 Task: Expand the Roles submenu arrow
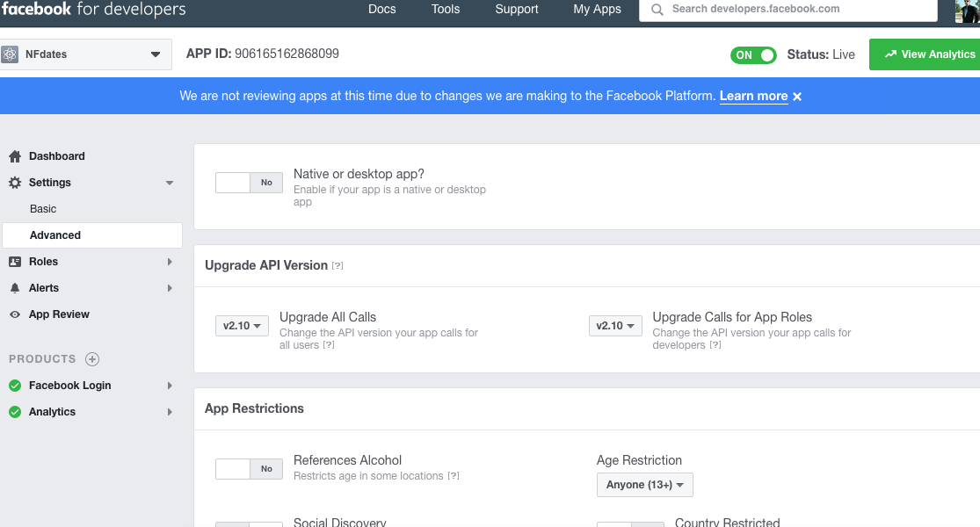click(x=170, y=262)
